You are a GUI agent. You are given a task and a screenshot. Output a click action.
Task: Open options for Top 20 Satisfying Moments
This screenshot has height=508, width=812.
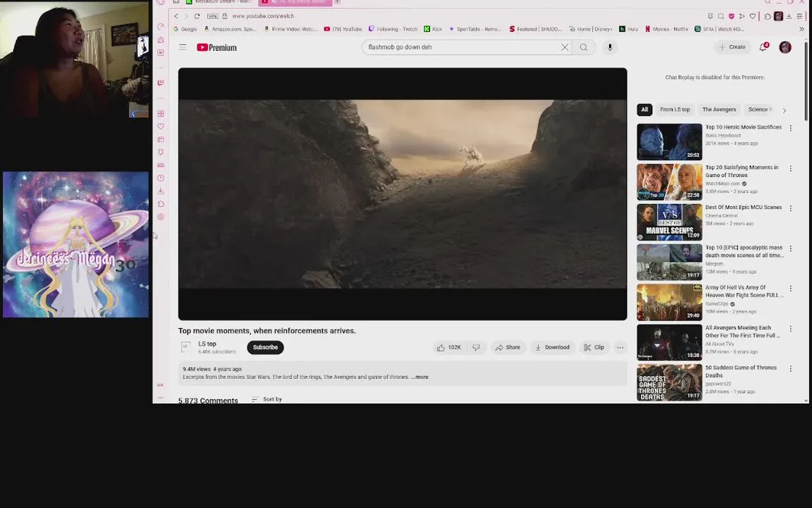[x=790, y=169]
